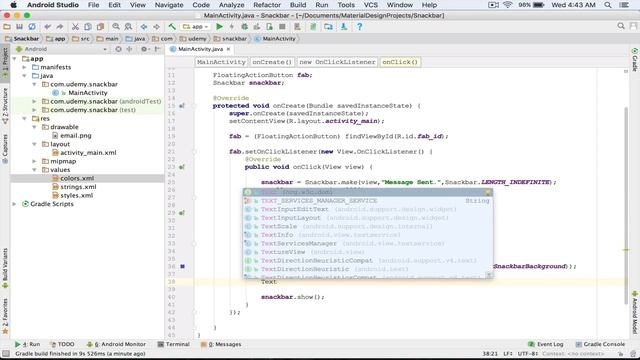Click the Replace search icon

tap(128, 27)
